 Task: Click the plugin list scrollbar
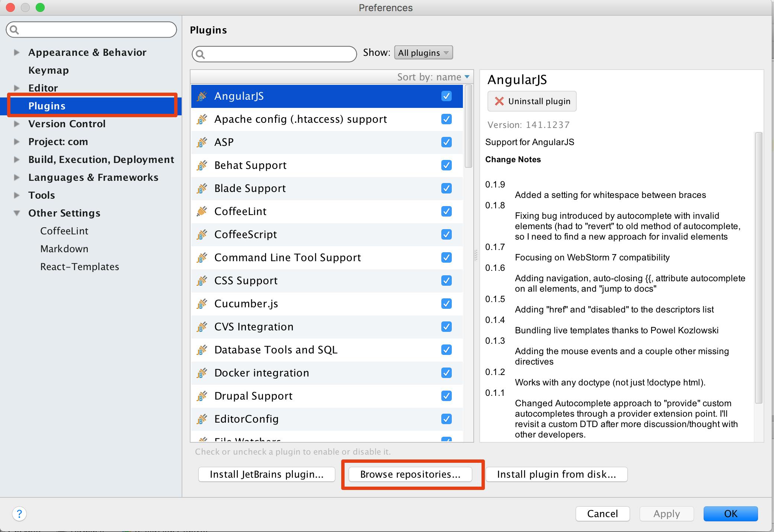pyautogui.click(x=469, y=126)
